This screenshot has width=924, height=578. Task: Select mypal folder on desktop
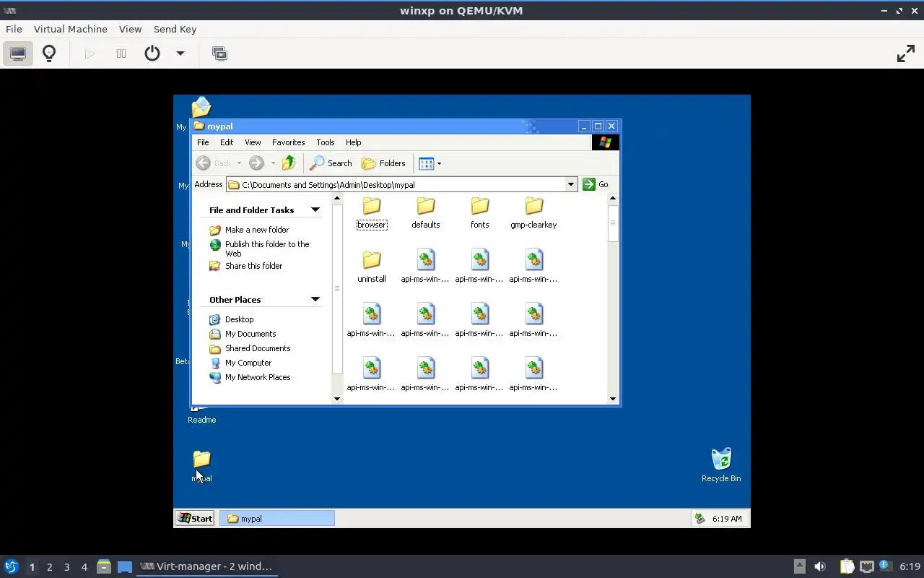[x=201, y=466]
